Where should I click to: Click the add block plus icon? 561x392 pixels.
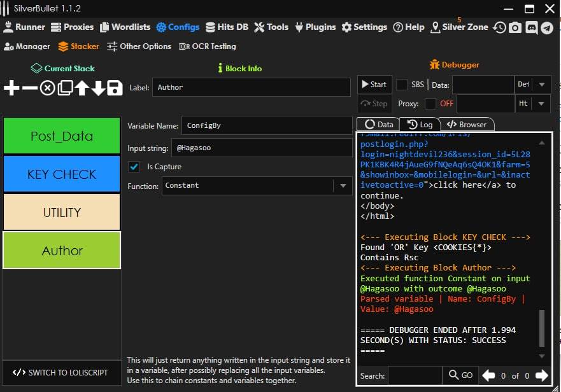click(11, 88)
